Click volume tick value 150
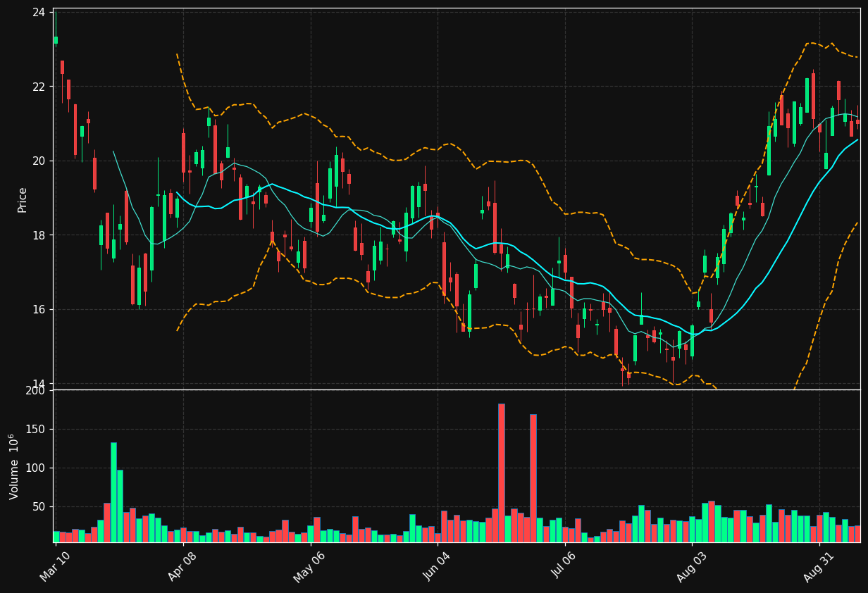This screenshot has height=593, width=868. point(35,430)
